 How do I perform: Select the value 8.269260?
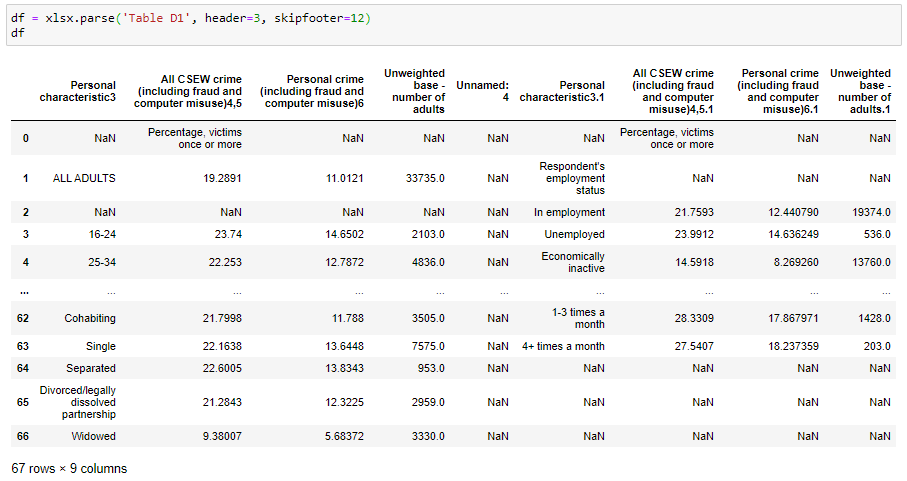[x=796, y=262]
